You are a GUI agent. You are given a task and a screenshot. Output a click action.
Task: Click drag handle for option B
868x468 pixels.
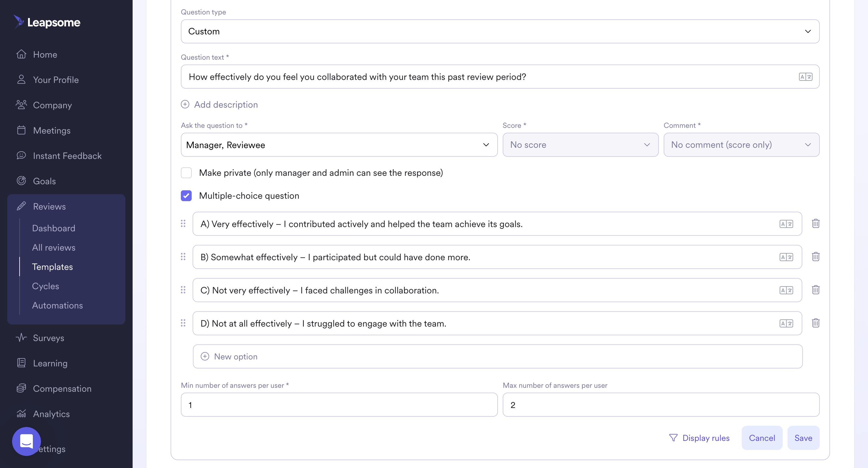tap(183, 256)
